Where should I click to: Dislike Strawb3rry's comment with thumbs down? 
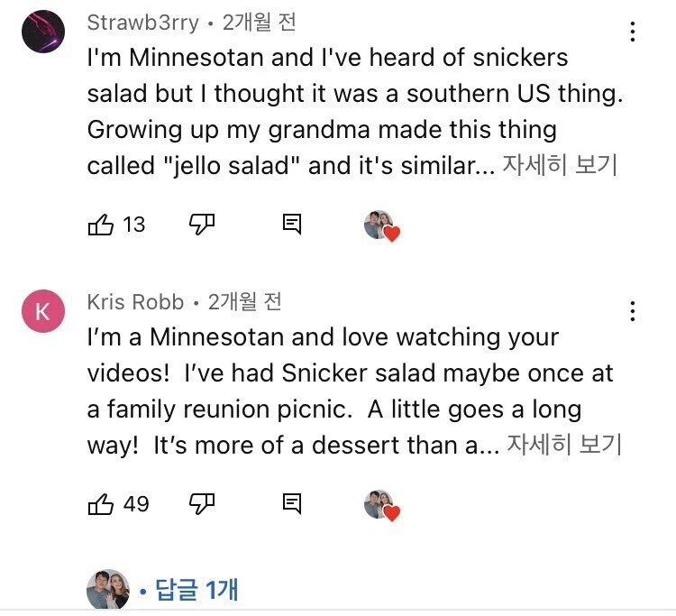click(x=200, y=225)
